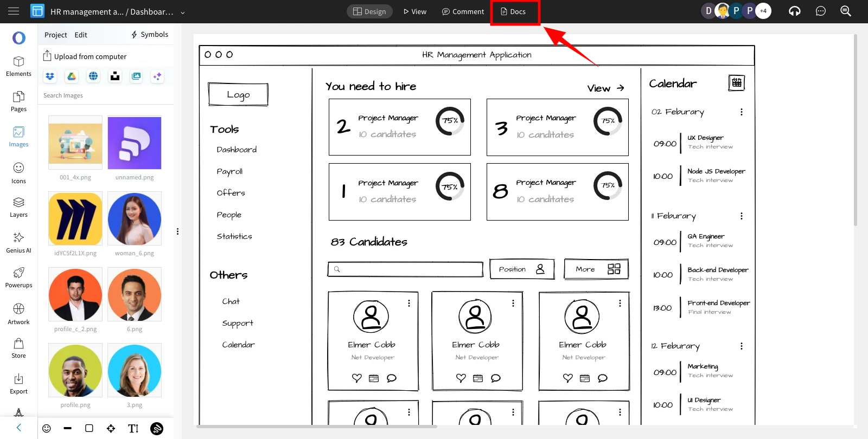The image size is (868, 439).
Task: Click the Google Drive import icon
Action: point(72,76)
